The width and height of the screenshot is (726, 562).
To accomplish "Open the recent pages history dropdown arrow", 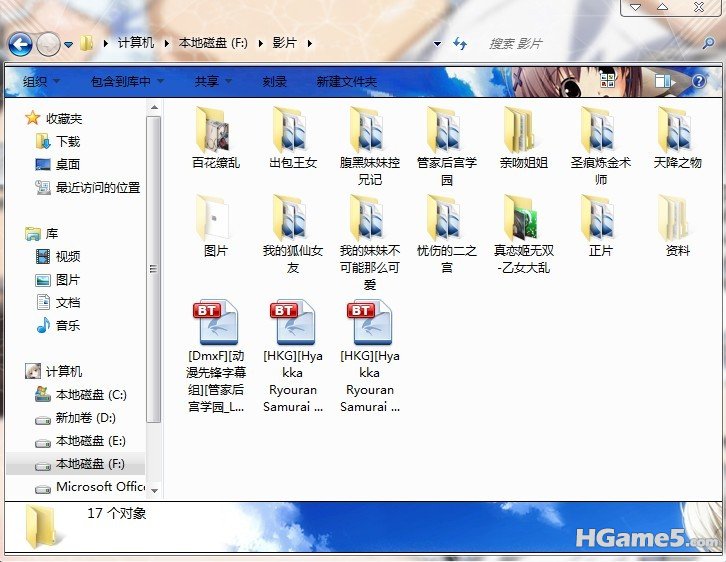I will pyautogui.click(x=69, y=44).
